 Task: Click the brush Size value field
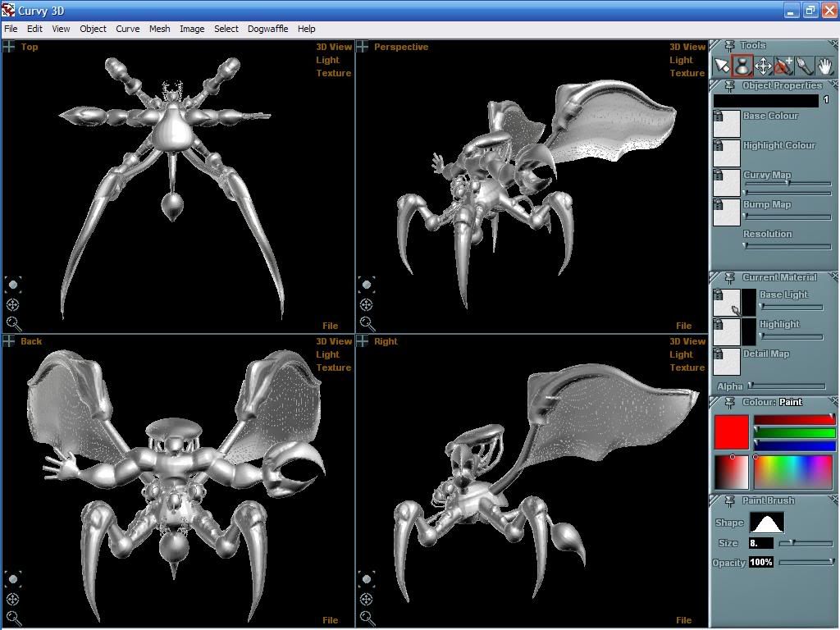[x=760, y=543]
